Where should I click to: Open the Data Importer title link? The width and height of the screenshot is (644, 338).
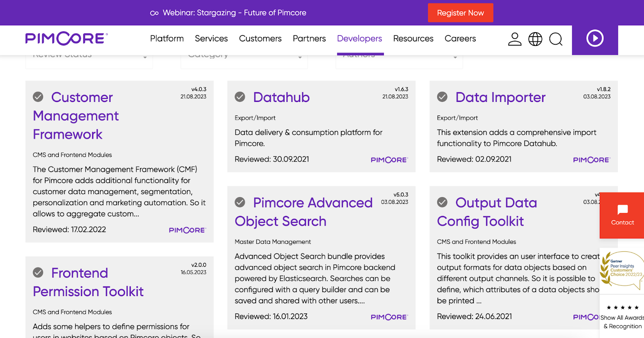coord(500,97)
